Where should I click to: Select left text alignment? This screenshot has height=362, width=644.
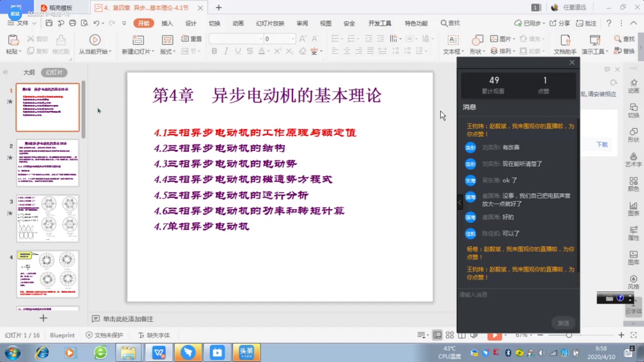point(335,51)
